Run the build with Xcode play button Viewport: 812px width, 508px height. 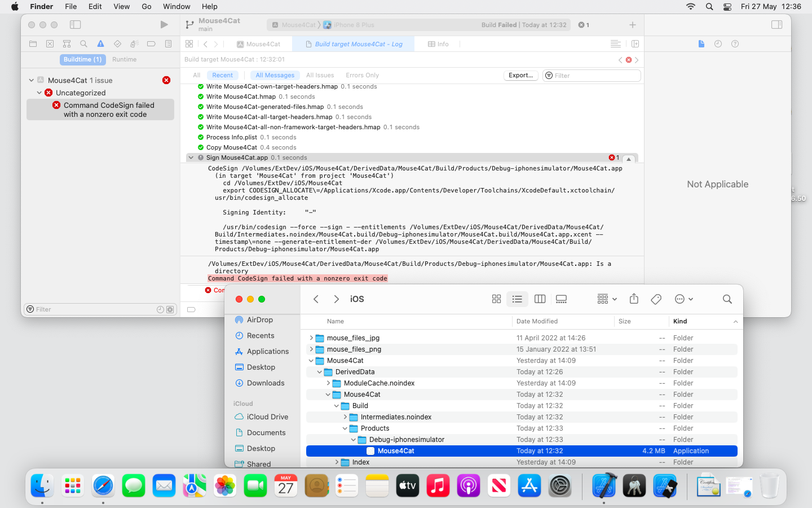tap(164, 25)
